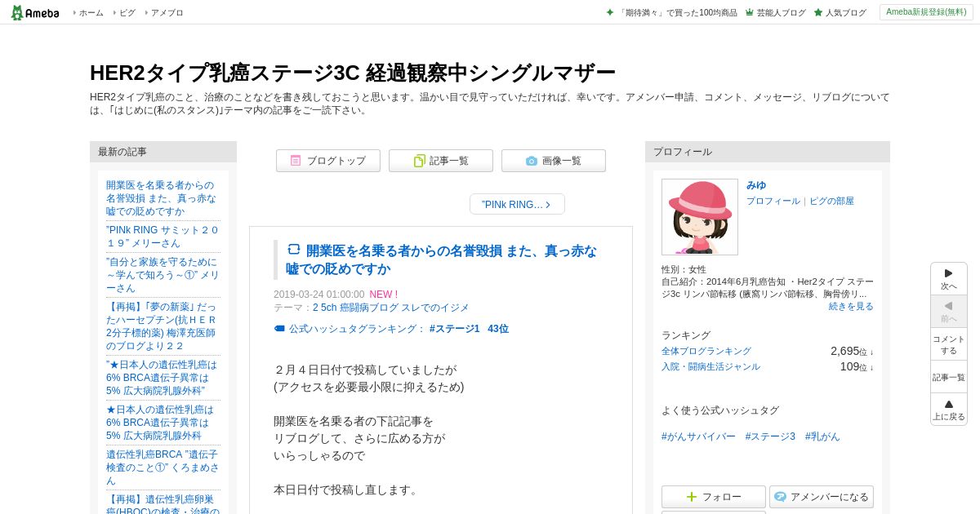This screenshot has height=514, width=980.
Task: Click the speech bubble icon on アメンバーになる
Action: pyautogui.click(x=781, y=497)
